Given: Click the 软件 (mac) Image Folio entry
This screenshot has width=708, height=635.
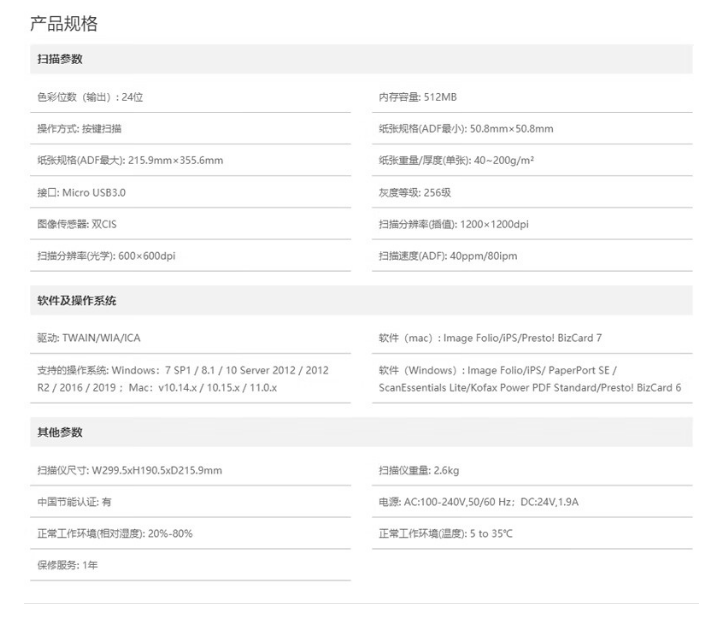Looking at the screenshot, I should [490, 338].
